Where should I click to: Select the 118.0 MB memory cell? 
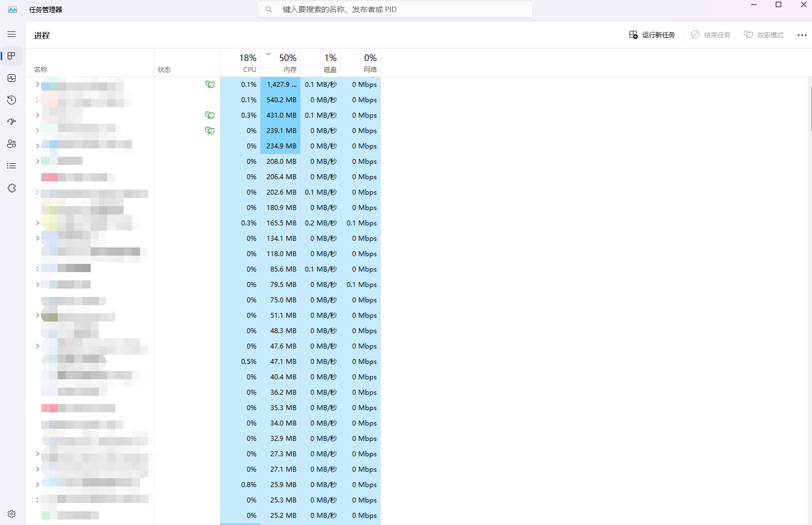tap(280, 254)
